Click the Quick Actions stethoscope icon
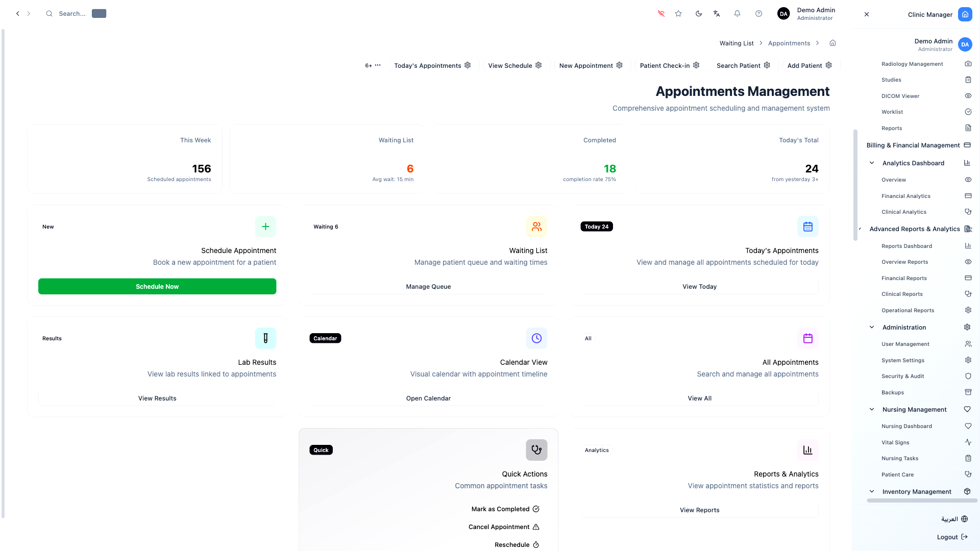 pos(536,450)
